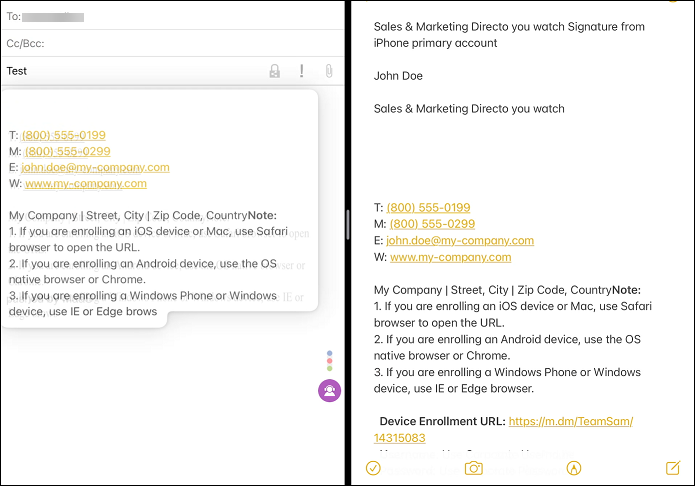The width and height of the screenshot is (695, 486).
Task: Select the markup pen icon in Notes
Action: click(x=574, y=467)
